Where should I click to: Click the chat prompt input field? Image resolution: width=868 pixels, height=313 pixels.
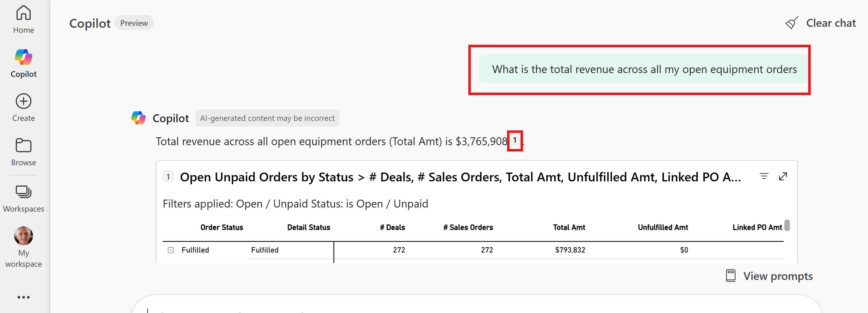tap(472, 307)
